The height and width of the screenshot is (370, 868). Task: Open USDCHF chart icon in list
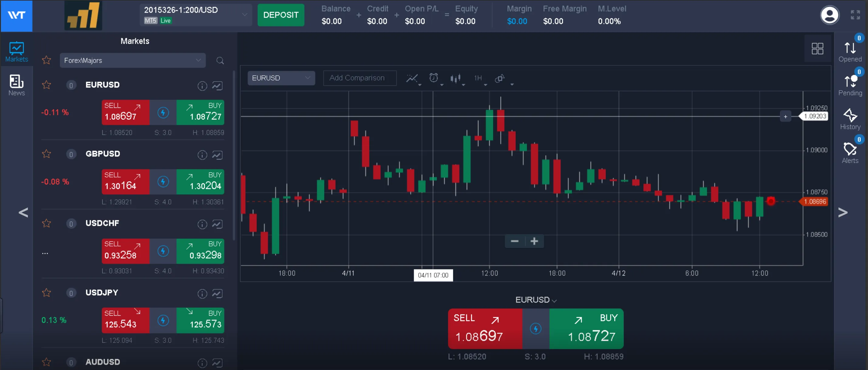pos(217,224)
